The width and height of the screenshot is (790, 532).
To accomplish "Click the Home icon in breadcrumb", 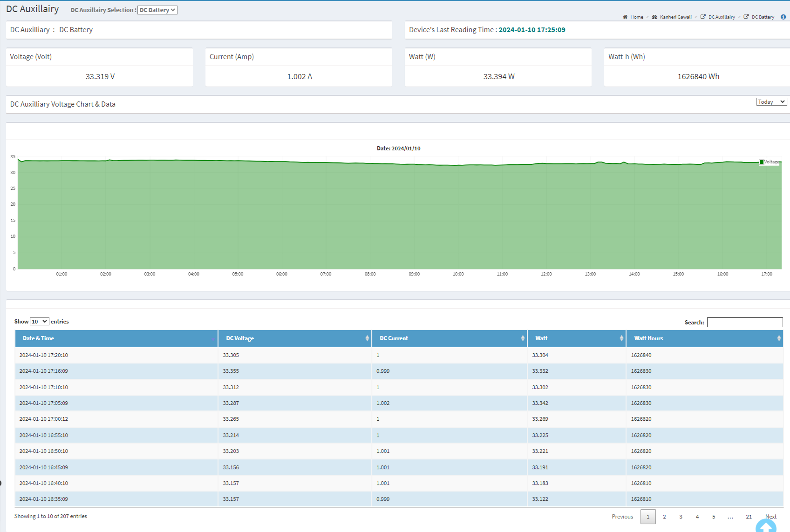I will click(x=625, y=17).
